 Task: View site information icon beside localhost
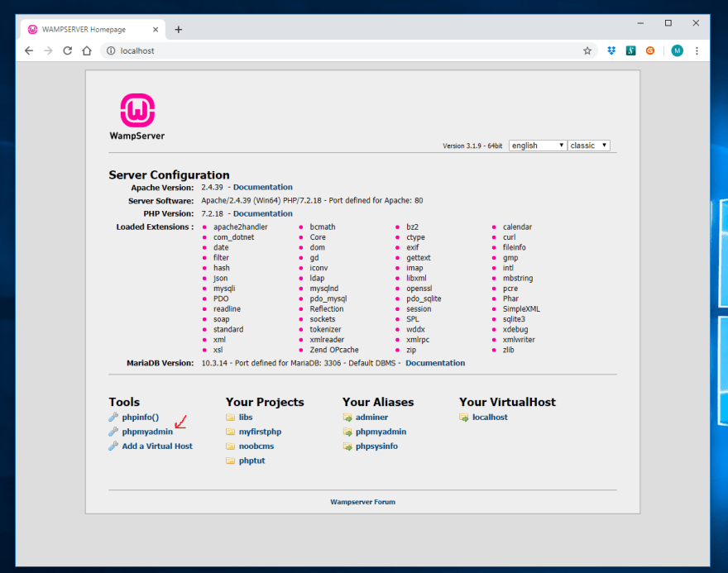pyautogui.click(x=111, y=50)
